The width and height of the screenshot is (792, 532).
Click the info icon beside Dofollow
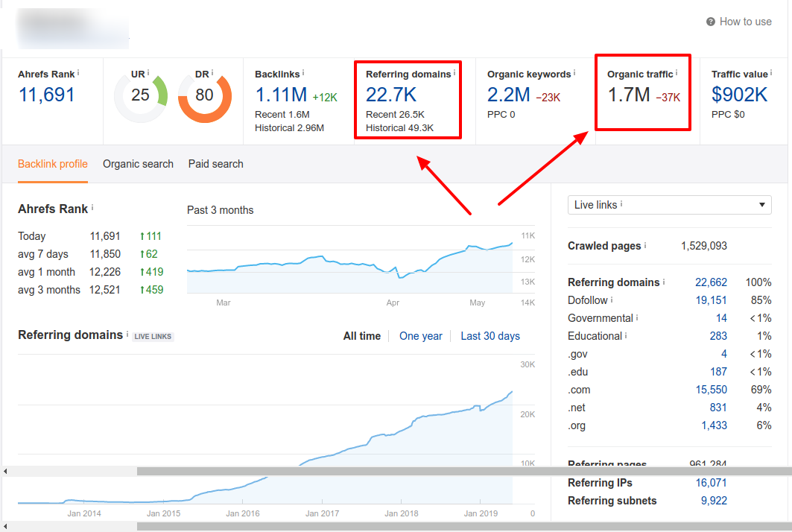click(x=611, y=299)
